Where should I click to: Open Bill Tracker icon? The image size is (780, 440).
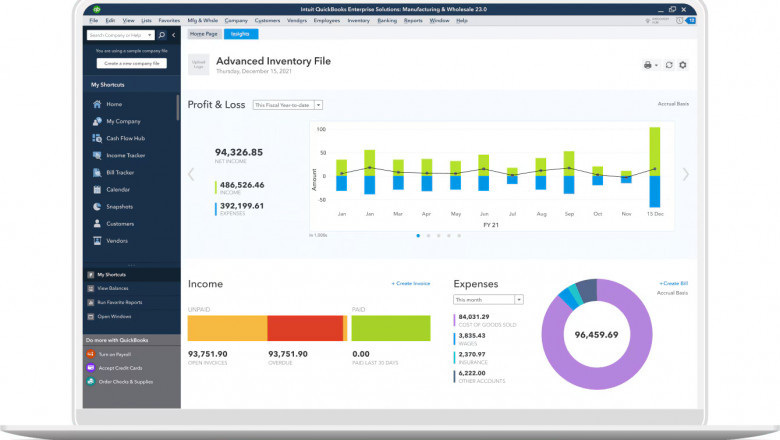(97, 173)
